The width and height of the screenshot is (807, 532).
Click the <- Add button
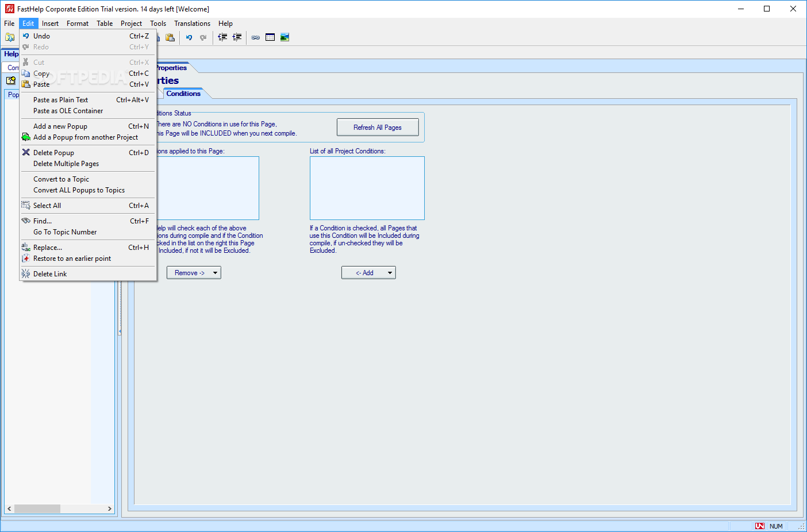click(364, 273)
